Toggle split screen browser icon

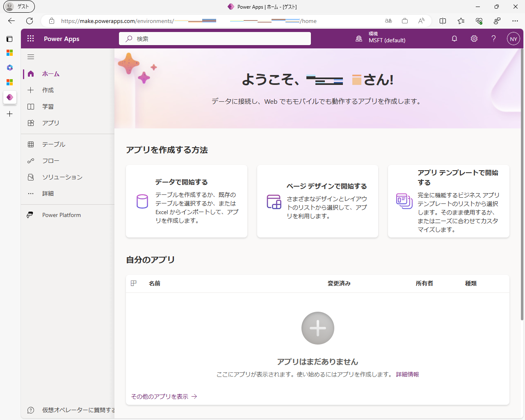(x=443, y=21)
